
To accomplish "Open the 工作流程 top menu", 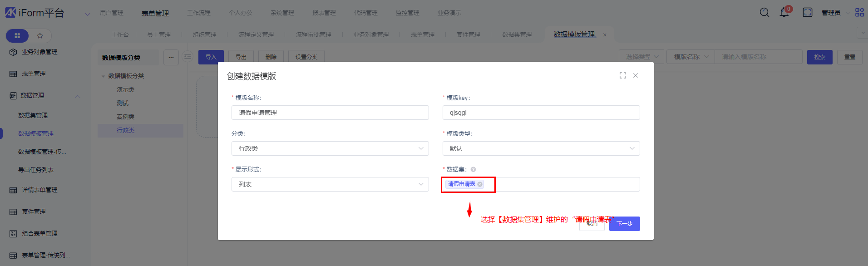I will [x=199, y=13].
